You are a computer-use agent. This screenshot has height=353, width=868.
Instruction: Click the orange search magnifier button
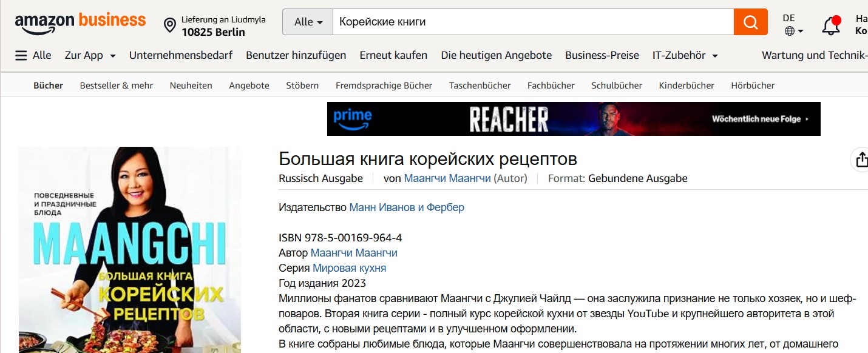click(751, 22)
